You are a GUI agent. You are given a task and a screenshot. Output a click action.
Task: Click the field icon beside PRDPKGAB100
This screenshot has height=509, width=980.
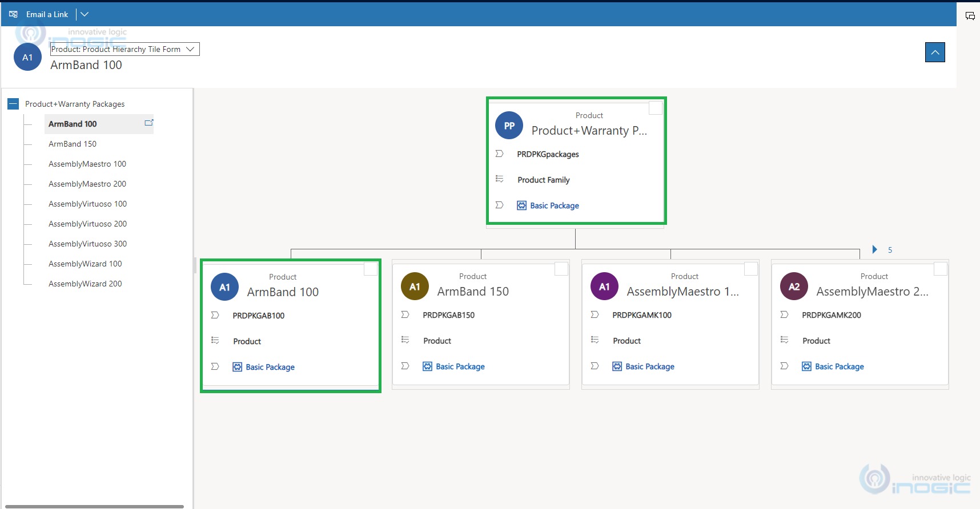pos(215,315)
